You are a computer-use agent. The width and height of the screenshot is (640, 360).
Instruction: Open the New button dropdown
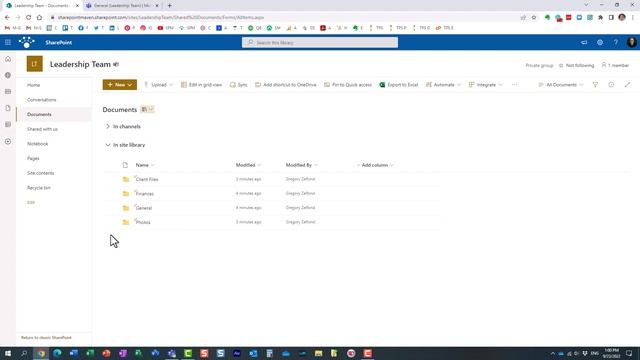[x=120, y=84]
